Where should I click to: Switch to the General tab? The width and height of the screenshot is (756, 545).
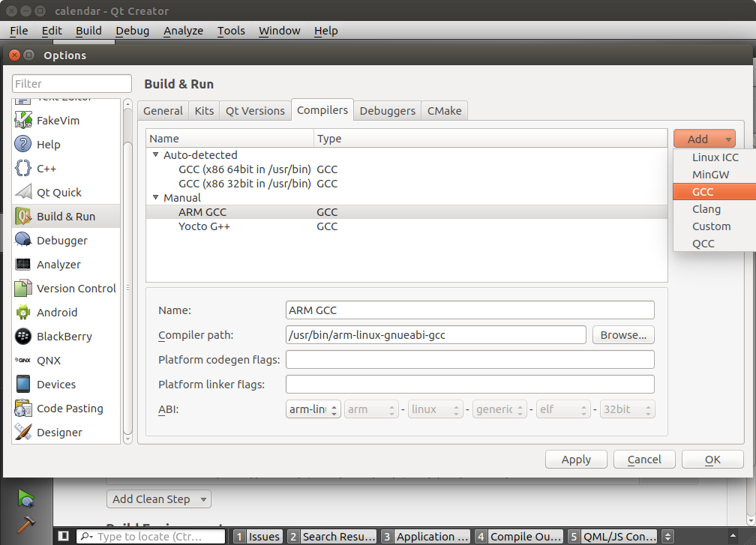pos(163,111)
